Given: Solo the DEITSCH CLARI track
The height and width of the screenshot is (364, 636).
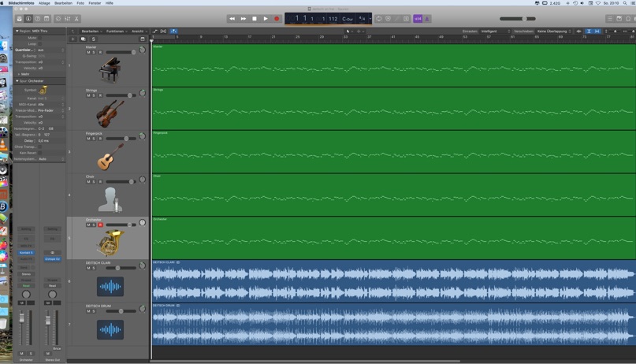Looking at the screenshot, I should click(94, 268).
